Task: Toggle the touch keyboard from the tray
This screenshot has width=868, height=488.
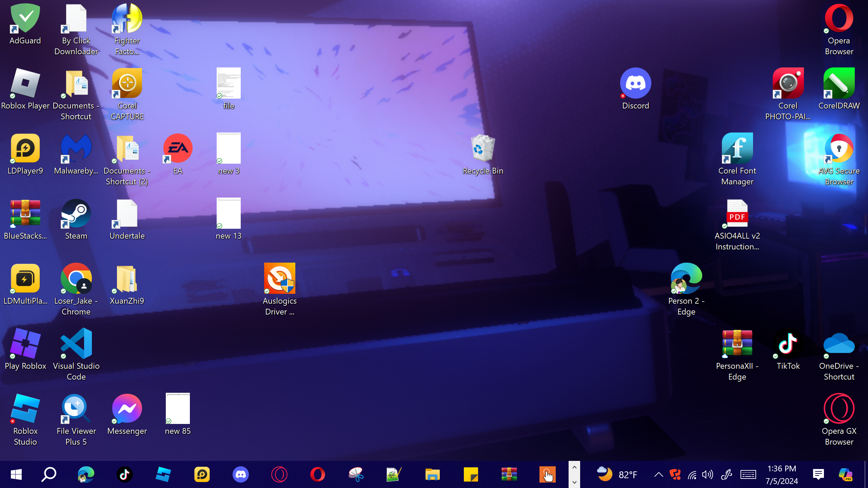Action: pyautogui.click(x=748, y=474)
